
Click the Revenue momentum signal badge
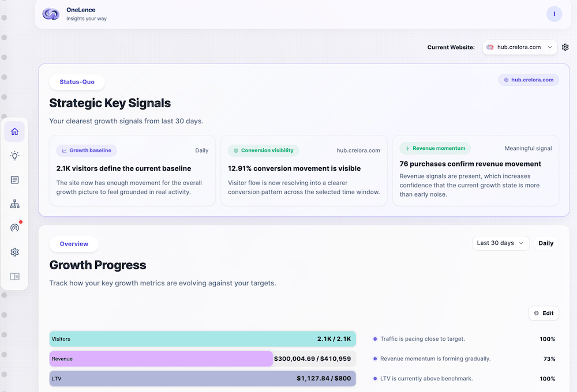(x=435, y=148)
